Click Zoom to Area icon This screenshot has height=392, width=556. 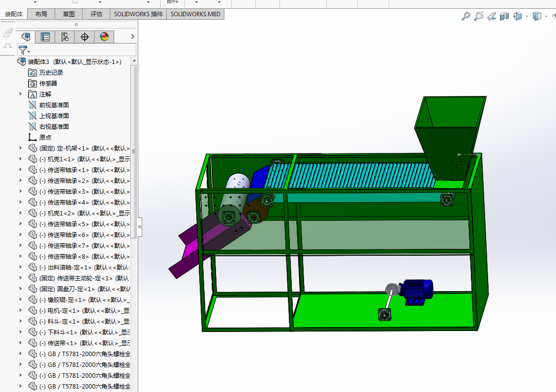click(x=478, y=16)
